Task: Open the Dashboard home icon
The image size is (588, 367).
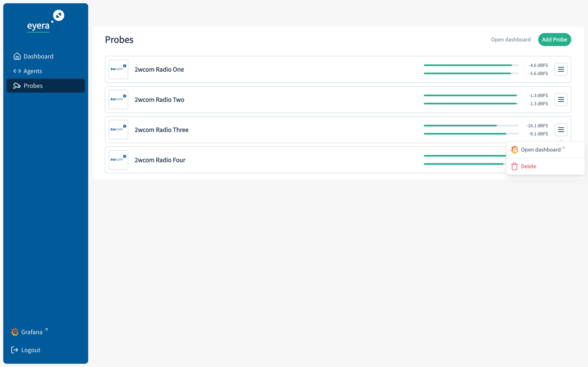Action: (x=17, y=56)
